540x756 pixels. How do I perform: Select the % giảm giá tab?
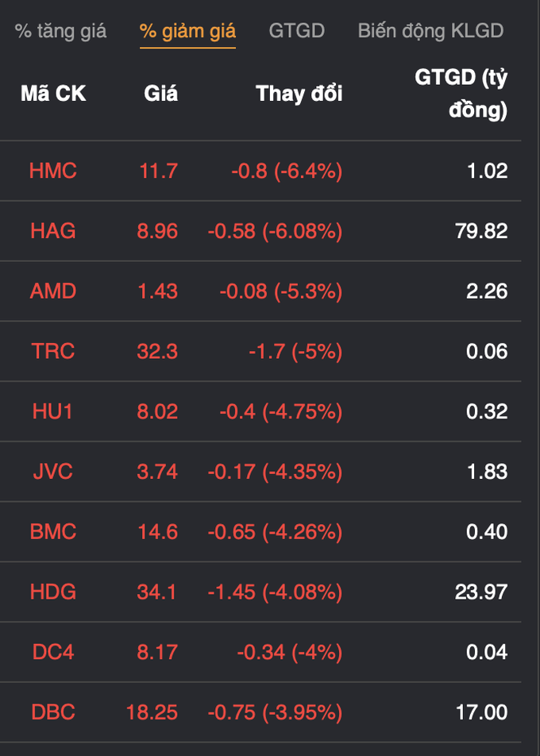[x=187, y=31]
